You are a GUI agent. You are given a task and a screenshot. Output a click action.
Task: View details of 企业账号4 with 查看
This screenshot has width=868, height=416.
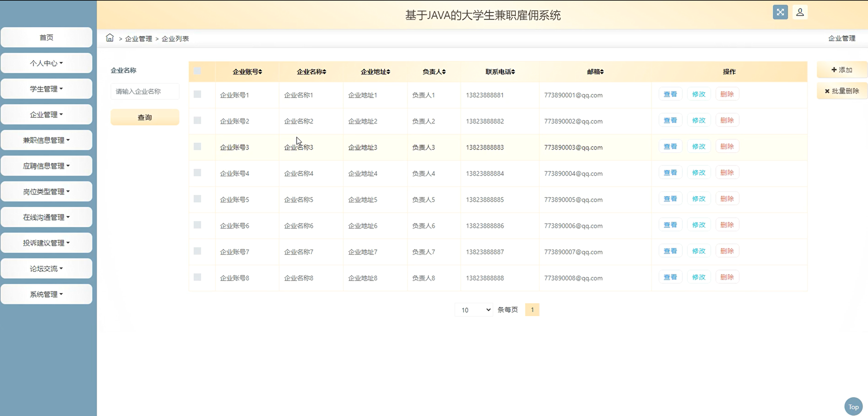click(670, 172)
